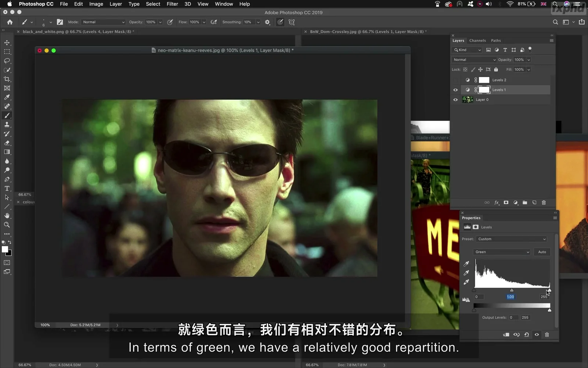The height and width of the screenshot is (368, 588).
Task: Show the hidden Levels 2 layer
Action: point(456,80)
